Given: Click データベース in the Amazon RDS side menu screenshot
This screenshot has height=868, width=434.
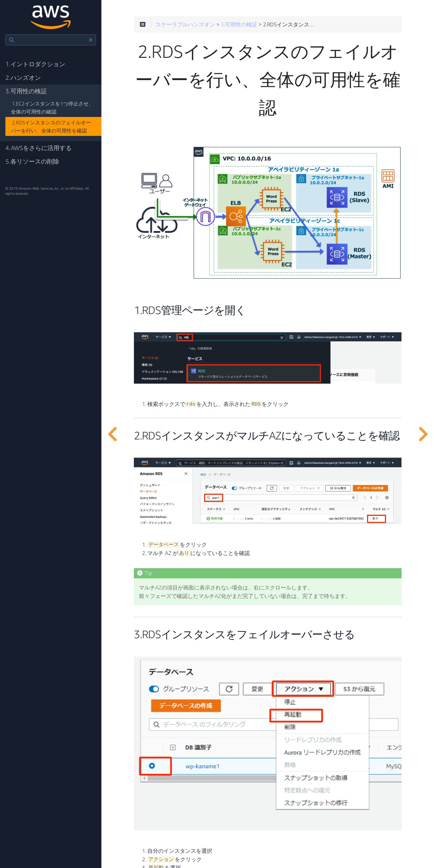Looking at the screenshot, I should point(148,491).
